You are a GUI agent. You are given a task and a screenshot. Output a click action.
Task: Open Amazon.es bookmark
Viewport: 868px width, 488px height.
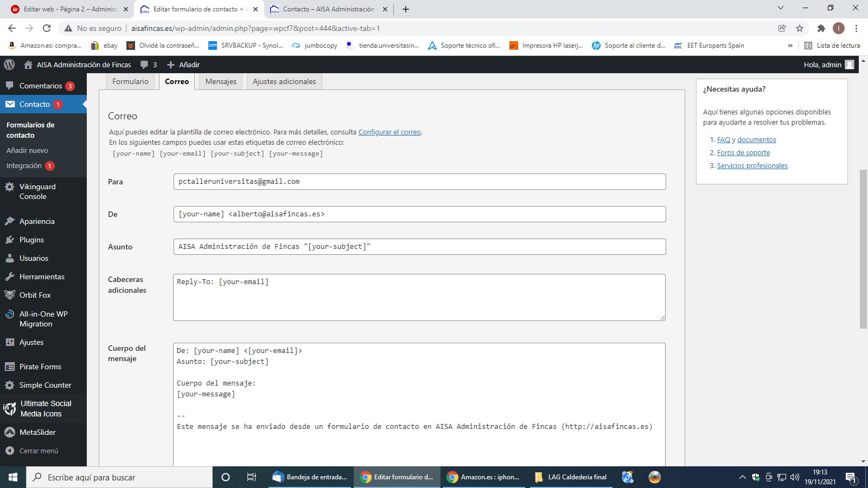(45, 46)
